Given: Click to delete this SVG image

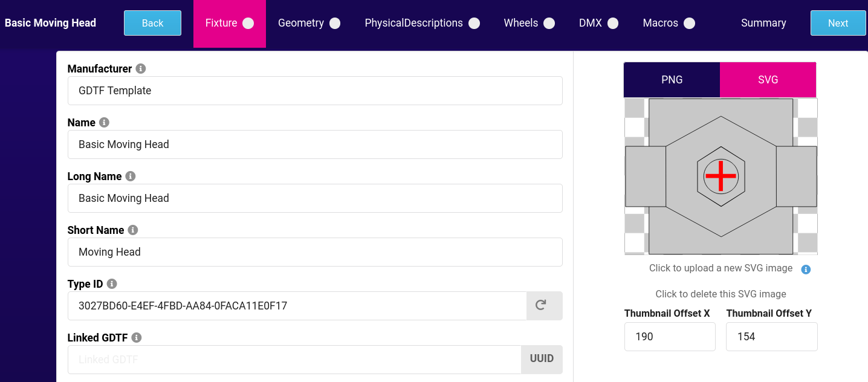Looking at the screenshot, I should (721, 294).
